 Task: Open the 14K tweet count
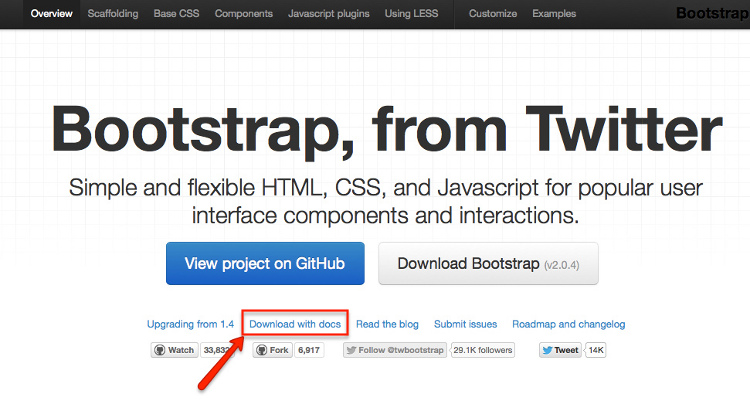click(596, 351)
